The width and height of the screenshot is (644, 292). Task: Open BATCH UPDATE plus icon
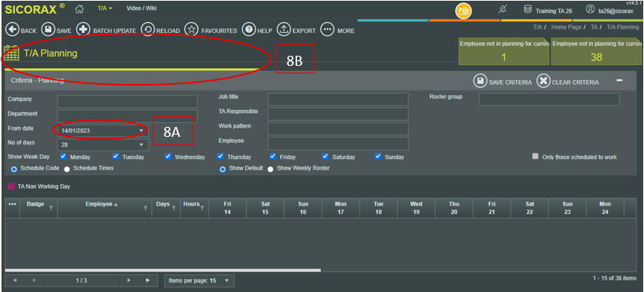click(x=83, y=30)
